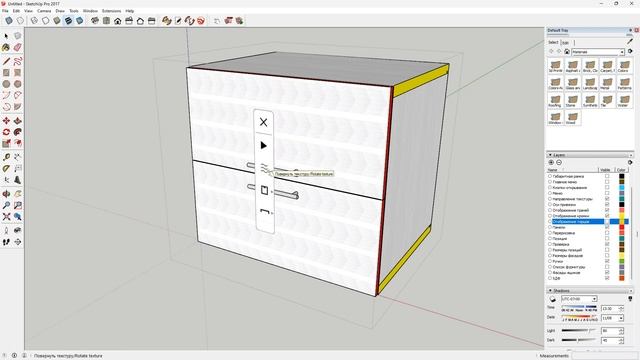640x360 pixels.
Task: Open the Metal materials folder
Action: coord(607,84)
